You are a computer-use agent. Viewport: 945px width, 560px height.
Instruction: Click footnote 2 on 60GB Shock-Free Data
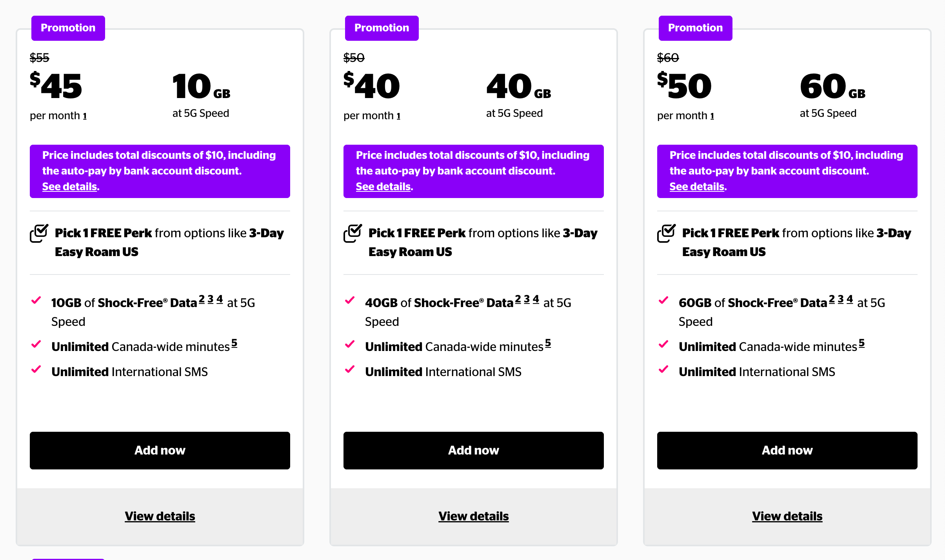click(x=832, y=299)
